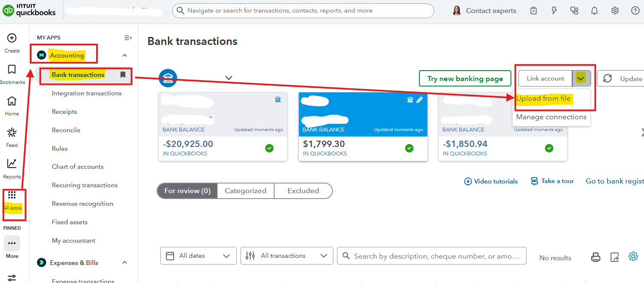Click the Accounting app heading
Viewport: 644px width, 283px height.
tap(67, 55)
